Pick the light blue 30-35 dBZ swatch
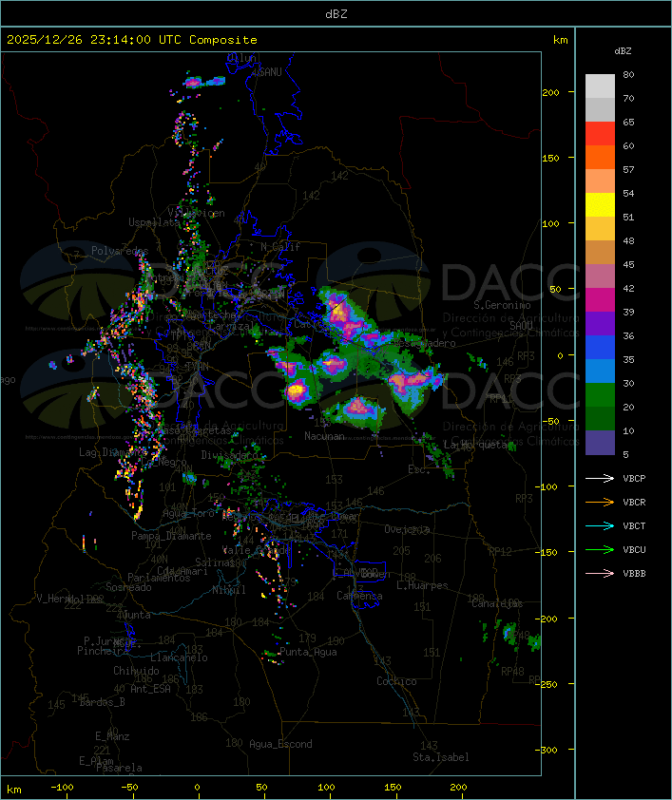 600,371
